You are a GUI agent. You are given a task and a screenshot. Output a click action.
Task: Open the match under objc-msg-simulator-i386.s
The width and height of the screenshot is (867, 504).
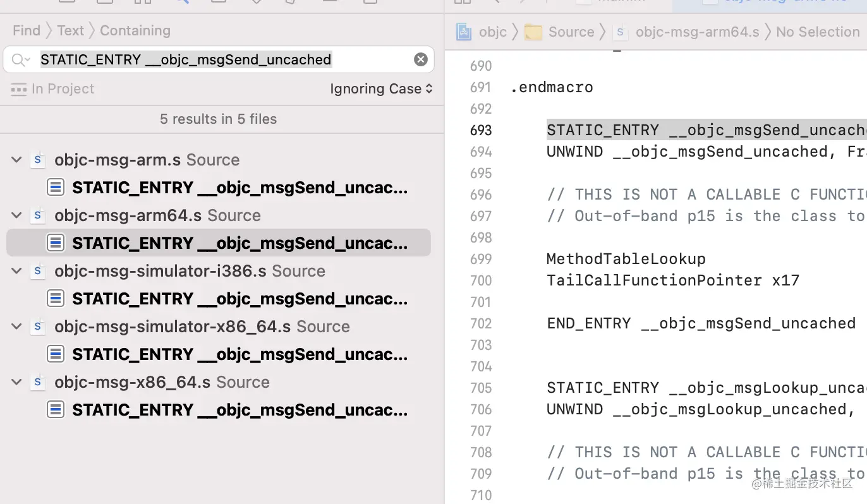click(219, 299)
